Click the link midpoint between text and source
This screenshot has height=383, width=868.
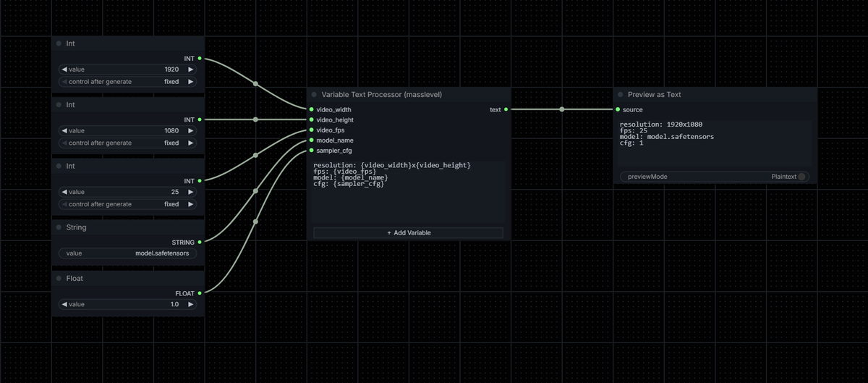pos(561,109)
